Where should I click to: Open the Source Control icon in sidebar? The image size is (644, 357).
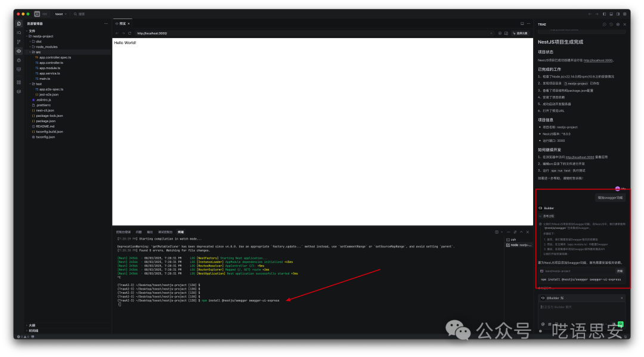point(19,42)
